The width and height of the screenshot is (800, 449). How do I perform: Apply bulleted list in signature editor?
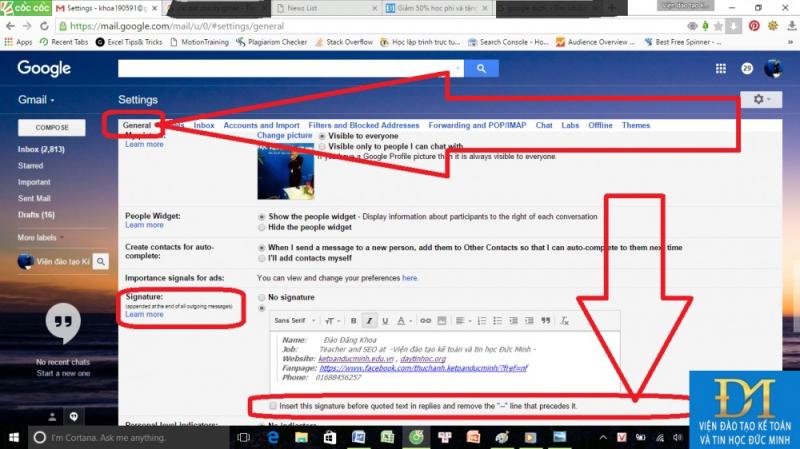(x=497, y=320)
